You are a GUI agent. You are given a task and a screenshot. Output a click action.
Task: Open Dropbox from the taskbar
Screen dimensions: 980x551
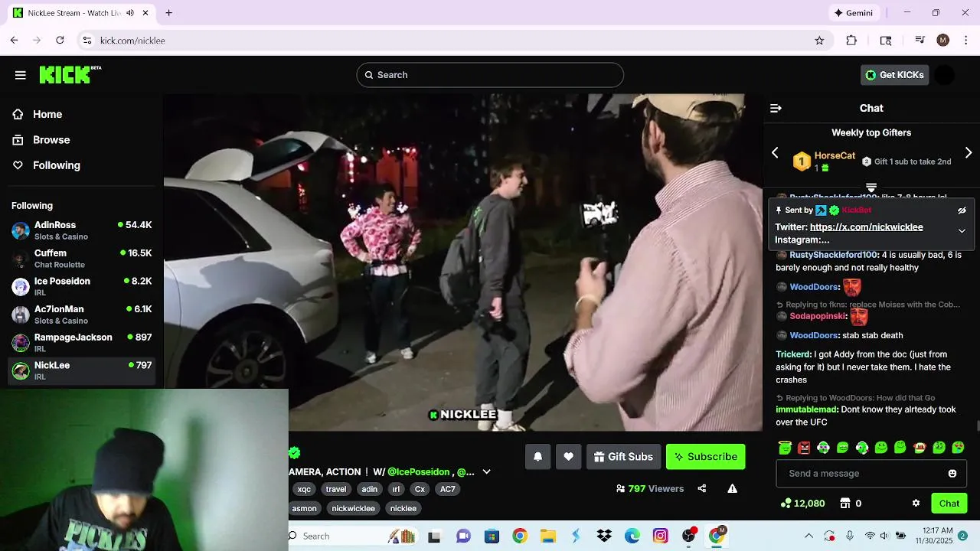[x=604, y=536]
